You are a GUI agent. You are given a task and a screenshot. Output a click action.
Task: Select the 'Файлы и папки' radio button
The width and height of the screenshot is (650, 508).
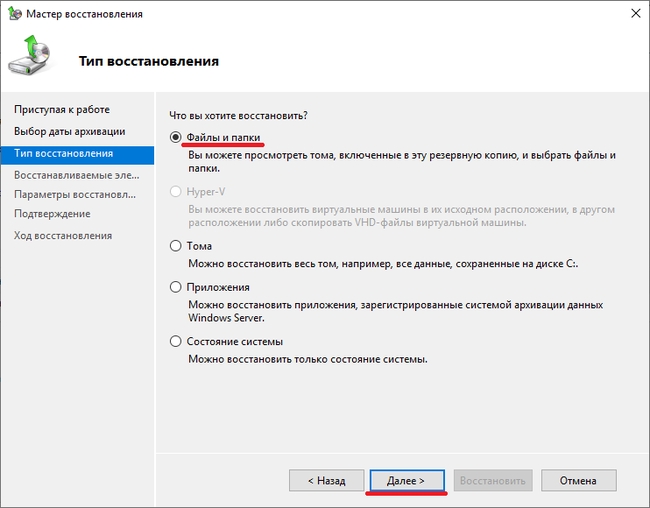[x=177, y=136]
